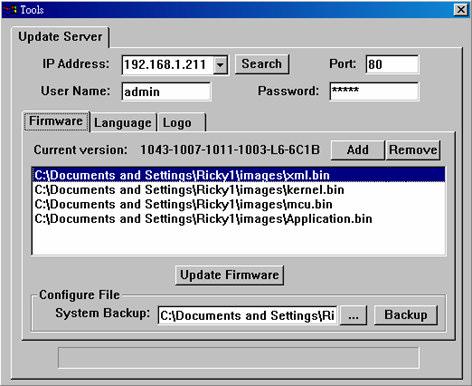This screenshot has height=386, width=472.
Task: Select the mcu.bin file entry
Action: (x=239, y=204)
